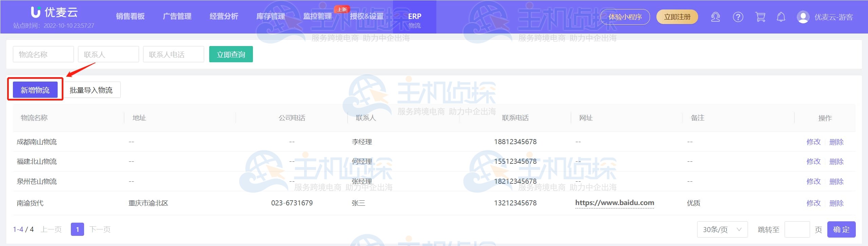The width and height of the screenshot is (868, 246).
Task: Click 删除 for 福建北山物流
Action: (836, 161)
